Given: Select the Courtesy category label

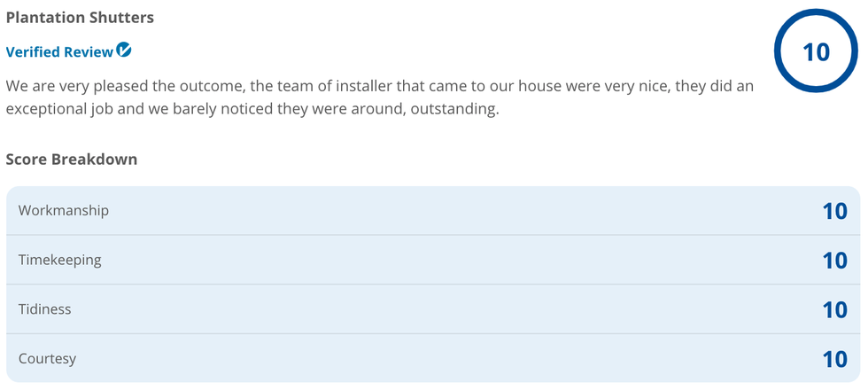Looking at the screenshot, I should (x=48, y=359).
